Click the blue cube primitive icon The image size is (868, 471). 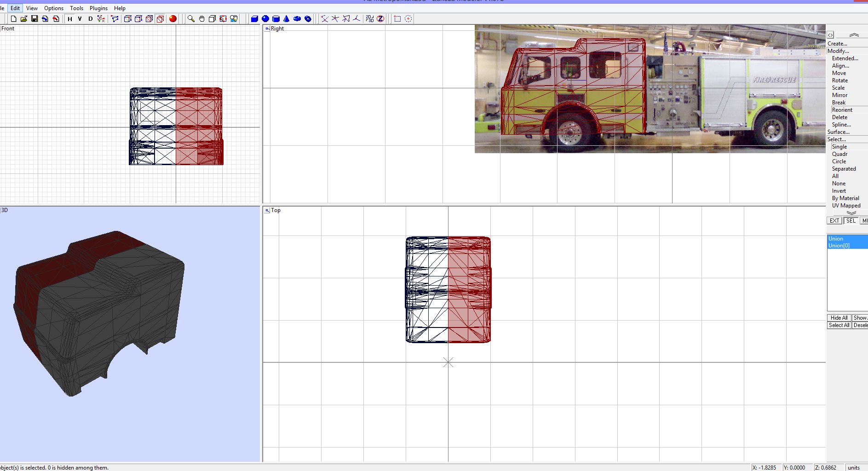tap(254, 19)
